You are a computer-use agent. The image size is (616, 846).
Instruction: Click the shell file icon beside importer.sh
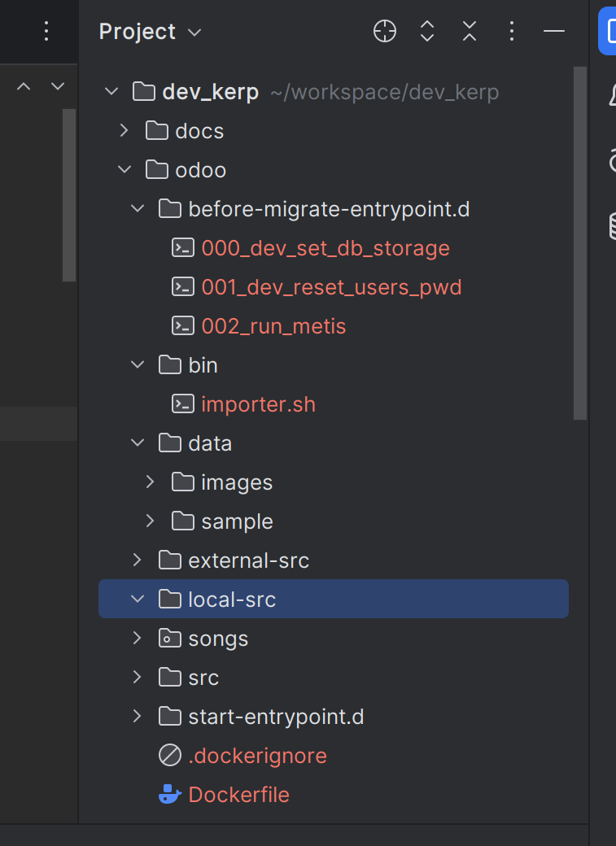(x=183, y=404)
